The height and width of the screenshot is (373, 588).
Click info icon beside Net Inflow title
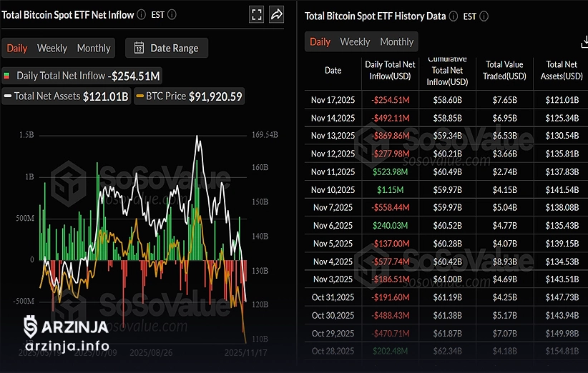tap(141, 14)
